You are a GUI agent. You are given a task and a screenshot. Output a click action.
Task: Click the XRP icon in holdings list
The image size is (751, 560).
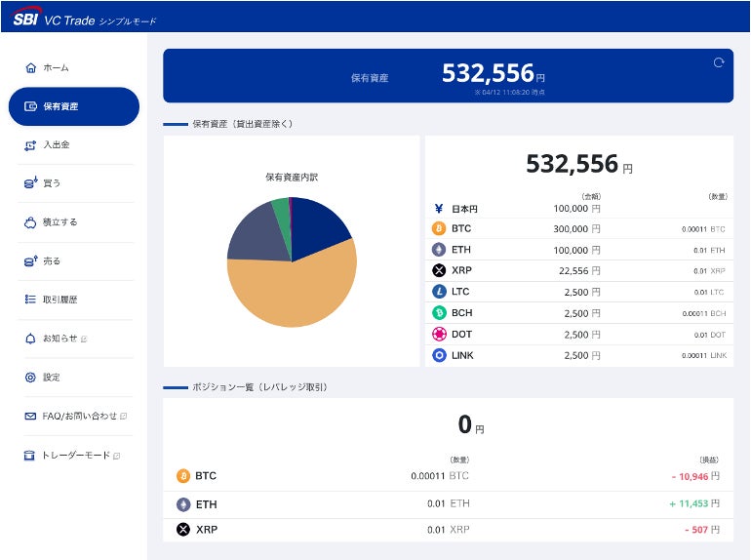(439, 270)
